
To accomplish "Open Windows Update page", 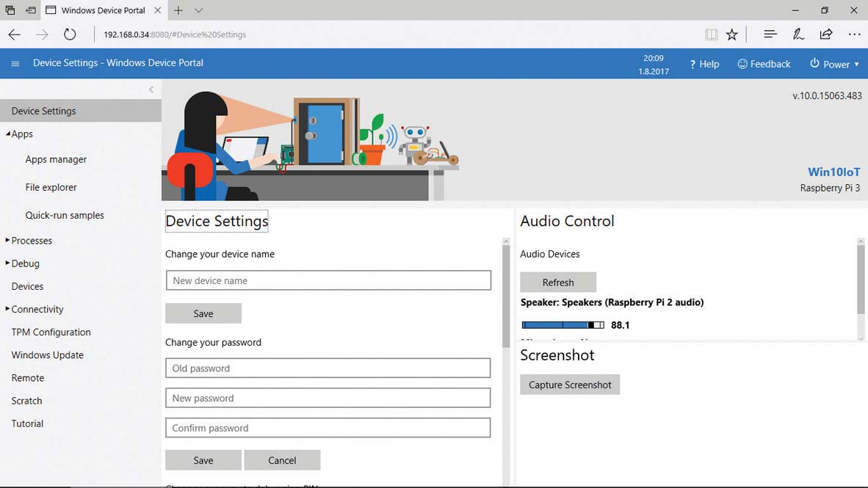I will point(48,354).
